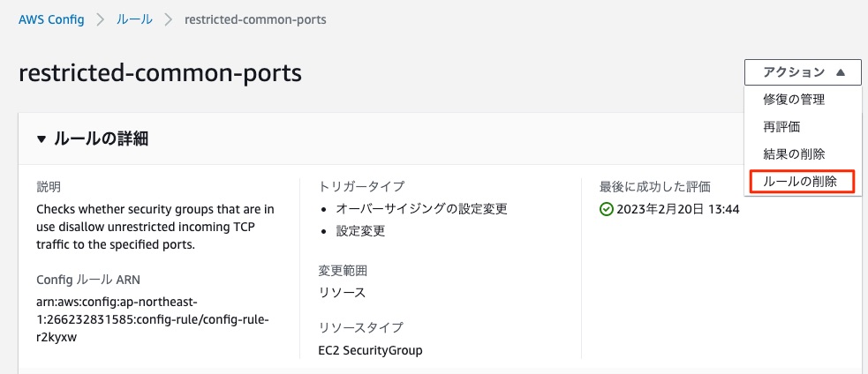Click the green success checkmark icon
The width and height of the screenshot is (868, 374).
click(606, 210)
